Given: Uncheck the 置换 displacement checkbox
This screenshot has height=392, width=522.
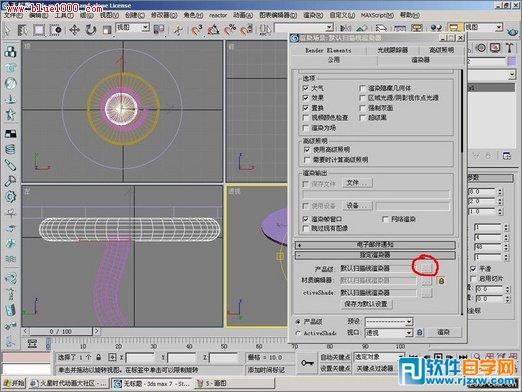Looking at the screenshot, I should pos(306,108).
